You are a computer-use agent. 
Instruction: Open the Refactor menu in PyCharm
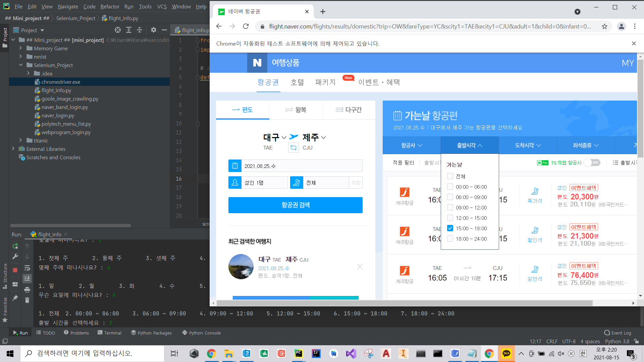pyautogui.click(x=110, y=6)
